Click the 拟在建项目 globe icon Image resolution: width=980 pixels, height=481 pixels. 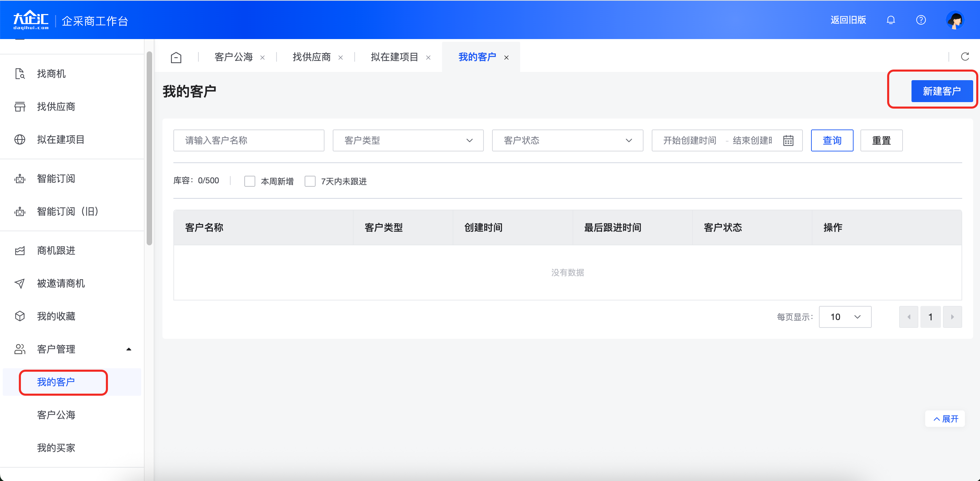click(20, 139)
